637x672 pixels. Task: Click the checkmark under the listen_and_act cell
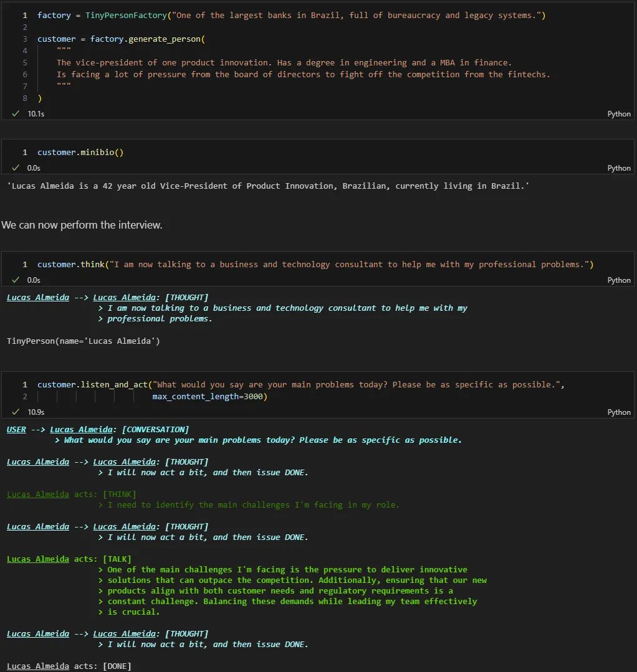pos(16,412)
